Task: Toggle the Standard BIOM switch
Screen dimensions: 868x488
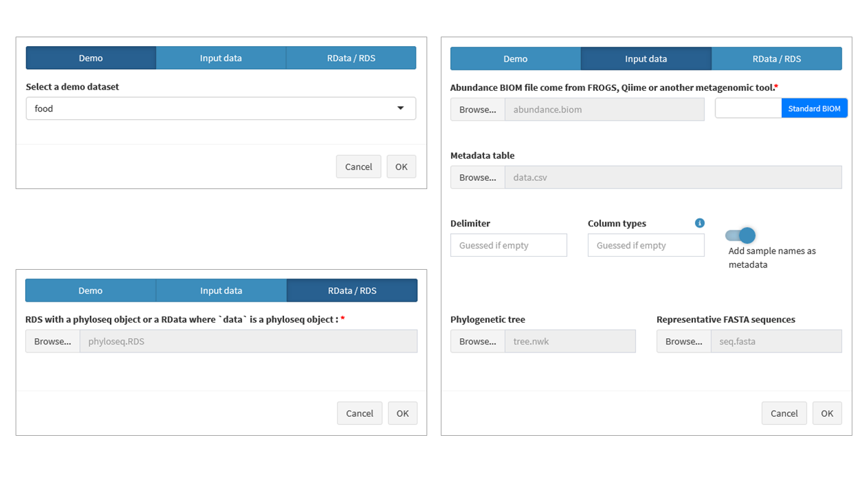Action: point(781,108)
